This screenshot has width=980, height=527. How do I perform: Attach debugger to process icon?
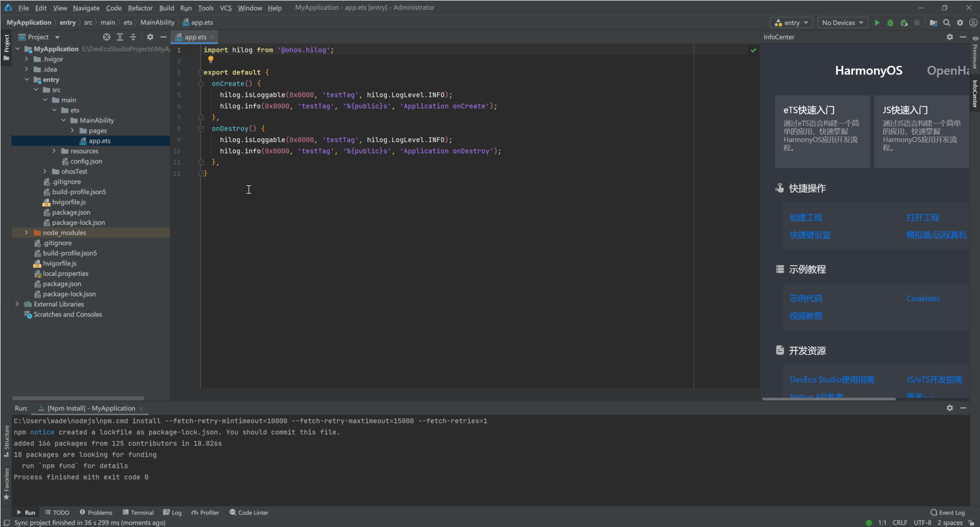click(904, 22)
